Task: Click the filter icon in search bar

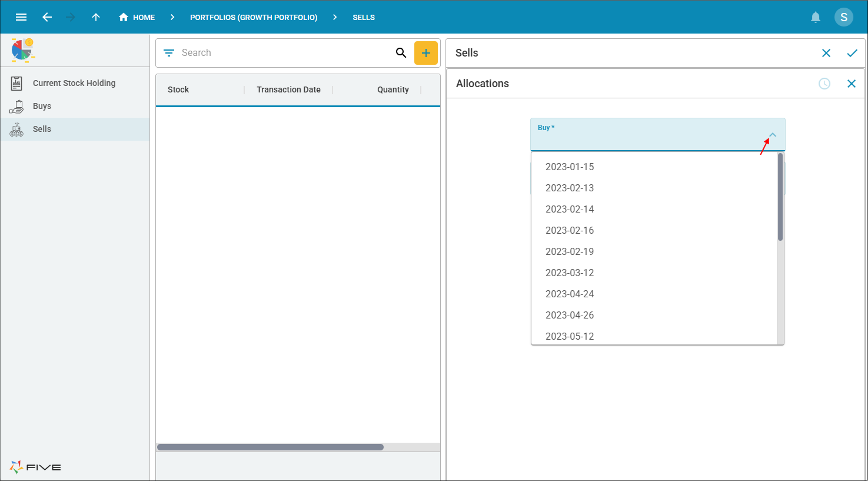Action: [169, 53]
